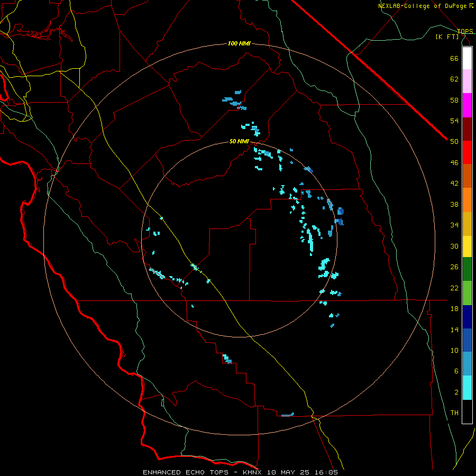
Task: Click the dark green legend swatch
Action: coord(467,269)
